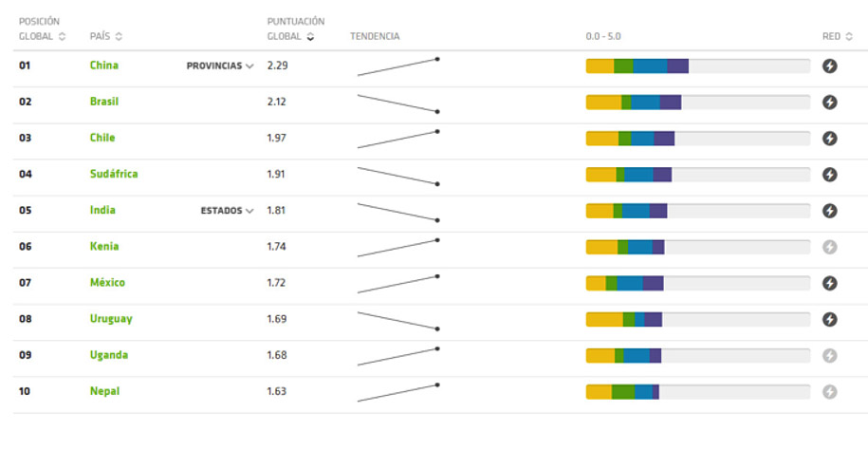The image size is (868, 450).
Task: Click the lightning grid icon for Sudáfrica
Action: 830,175
